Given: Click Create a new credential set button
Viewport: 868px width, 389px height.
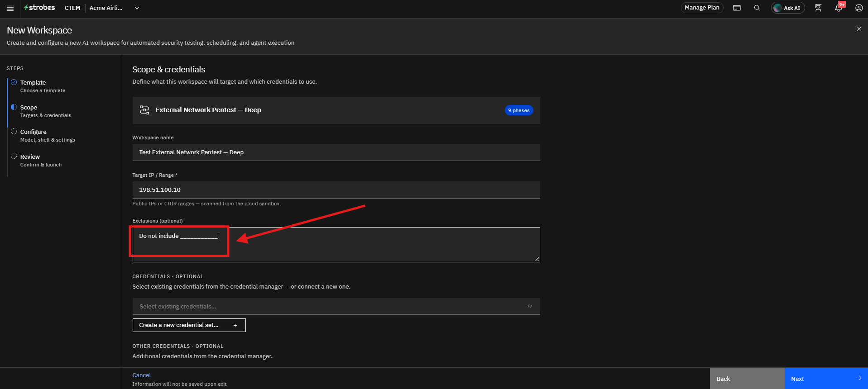Looking at the screenshot, I should 189,325.
